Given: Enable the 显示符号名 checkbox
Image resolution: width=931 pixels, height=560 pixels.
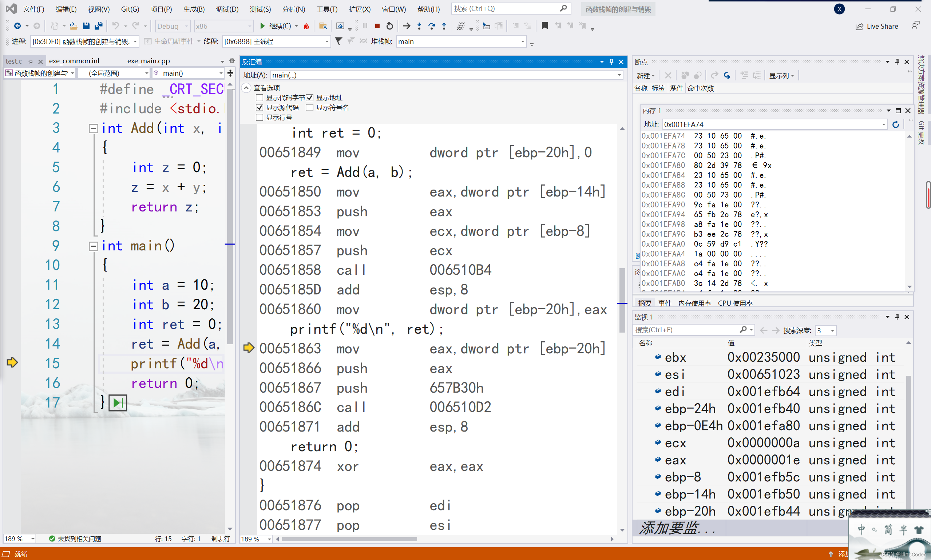Looking at the screenshot, I should click(309, 108).
